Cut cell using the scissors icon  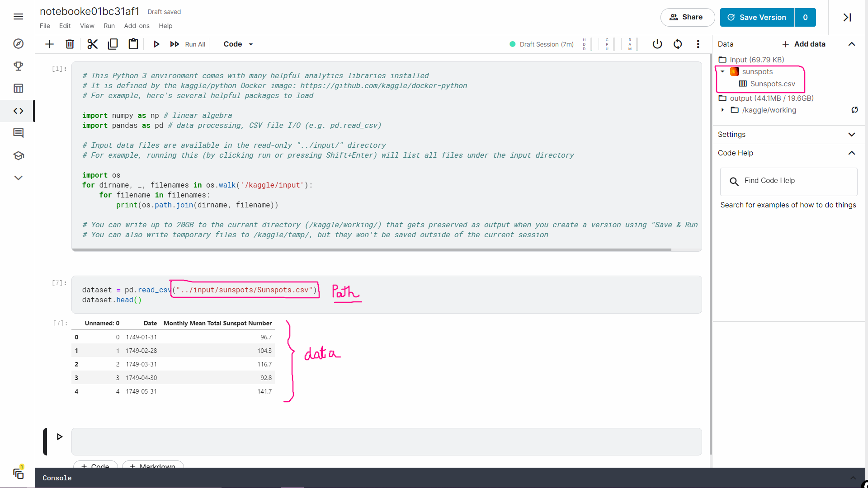coord(92,44)
